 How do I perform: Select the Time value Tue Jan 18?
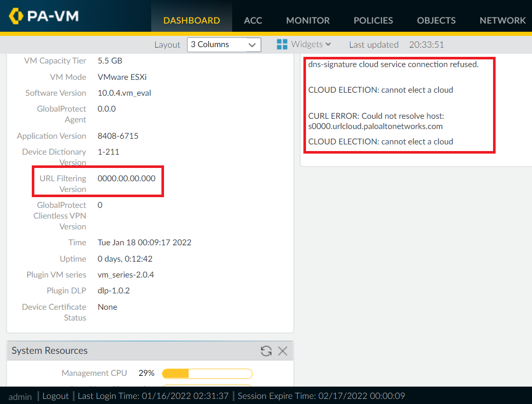pyautogui.click(x=145, y=242)
